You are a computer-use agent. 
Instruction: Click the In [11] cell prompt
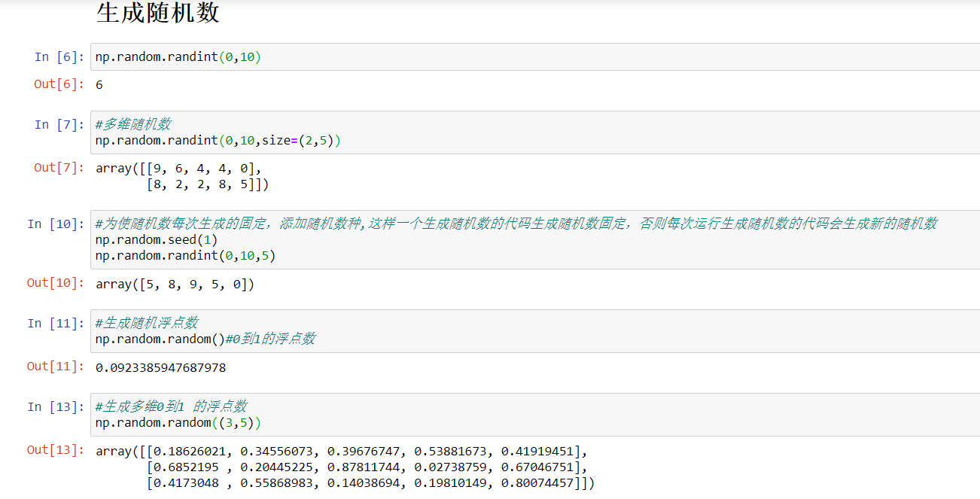[56, 323]
